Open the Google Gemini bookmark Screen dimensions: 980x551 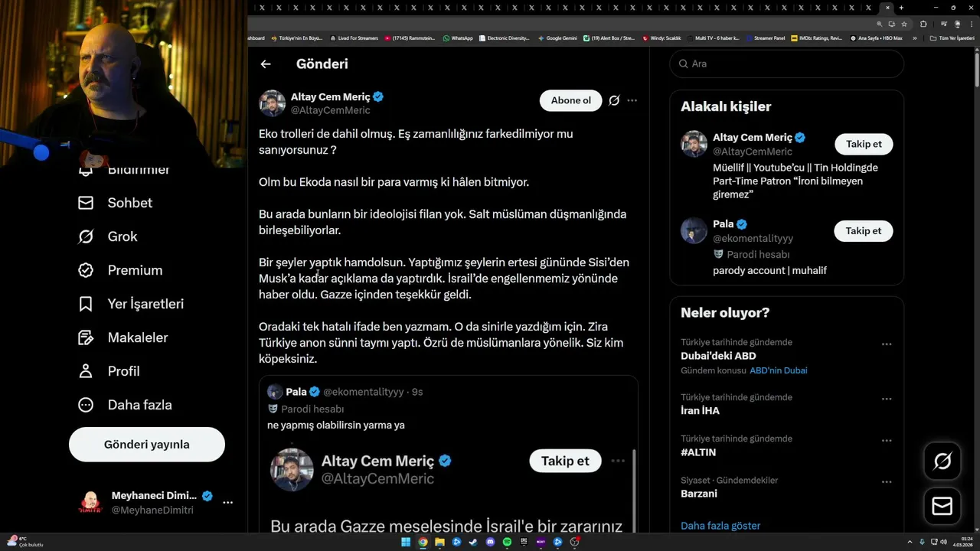(557, 37)
